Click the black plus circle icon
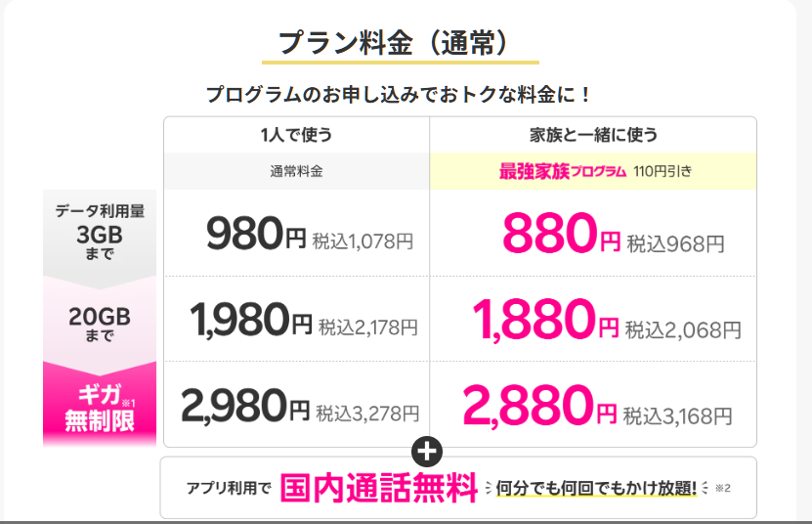Image resolution: width=812 pixels, height=524 pixels. (427, 452)
